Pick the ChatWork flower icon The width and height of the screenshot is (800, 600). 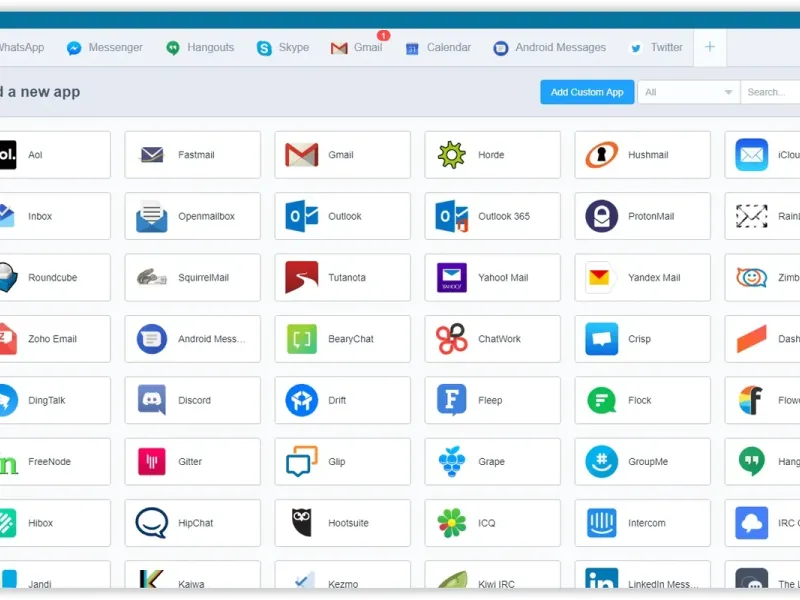tap(452, 339)
